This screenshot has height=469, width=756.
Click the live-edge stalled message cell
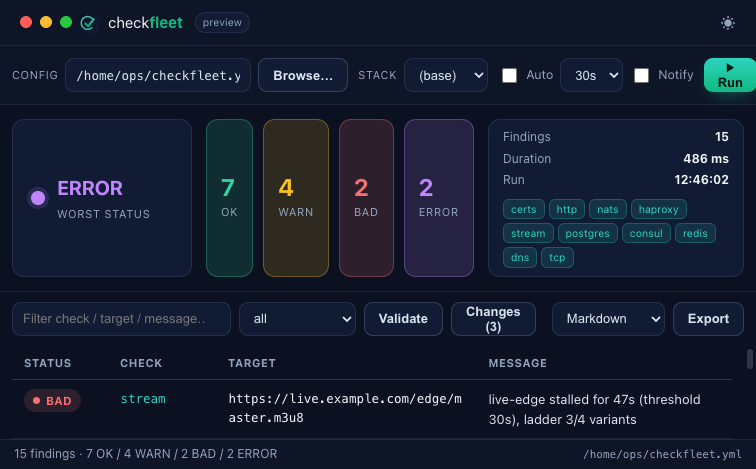coord(594,409)
